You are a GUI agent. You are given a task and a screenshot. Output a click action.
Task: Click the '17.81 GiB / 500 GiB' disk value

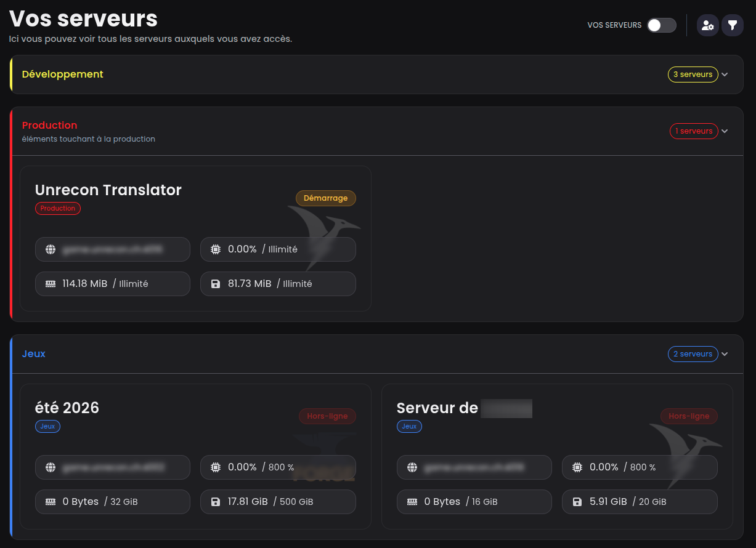point(270,502)
